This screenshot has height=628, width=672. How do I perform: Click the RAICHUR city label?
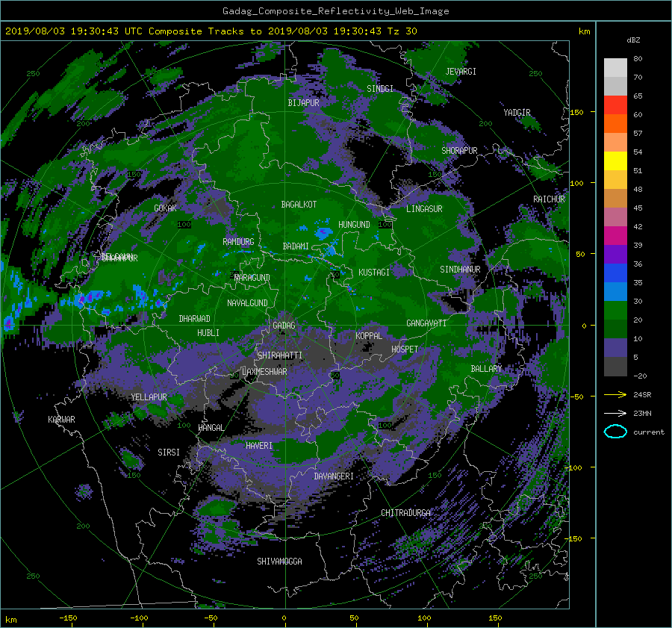tap(549, 199)
